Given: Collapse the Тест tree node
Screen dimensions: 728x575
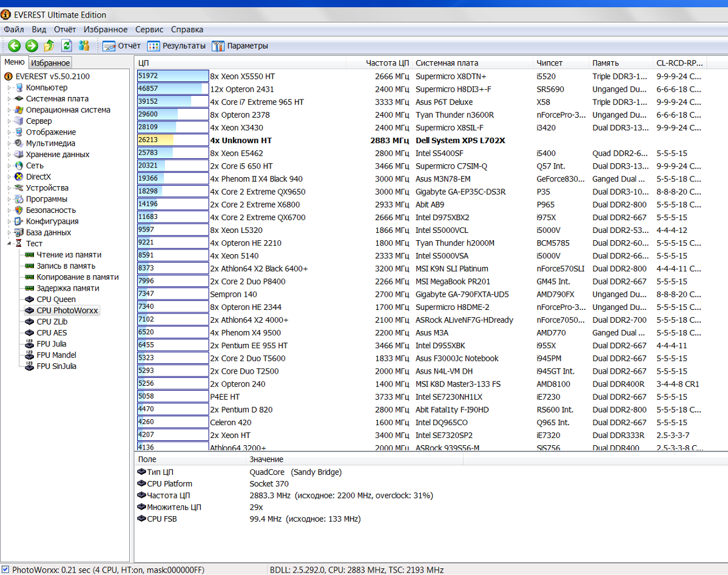Looking at the screenshot, I should tap(9, 244).
